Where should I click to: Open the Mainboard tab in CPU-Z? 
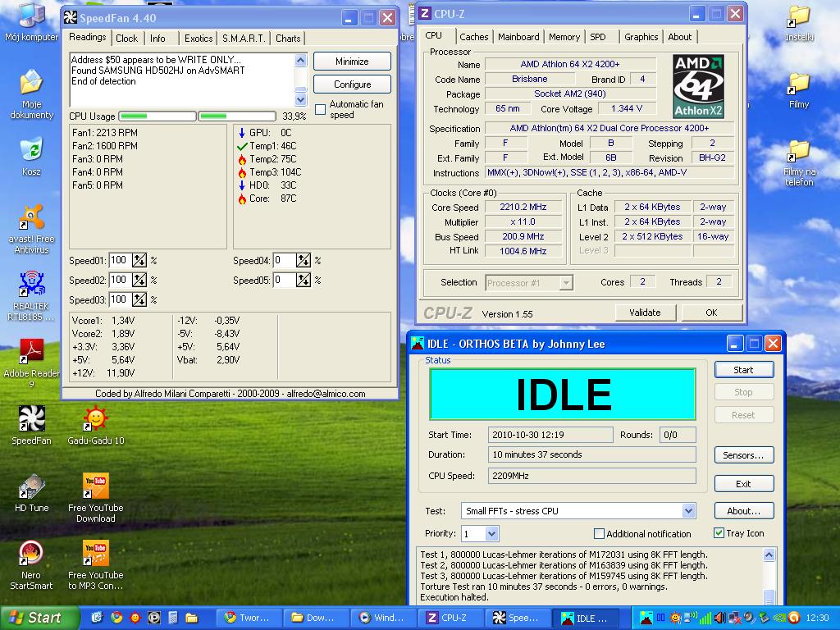coord(518,37)
